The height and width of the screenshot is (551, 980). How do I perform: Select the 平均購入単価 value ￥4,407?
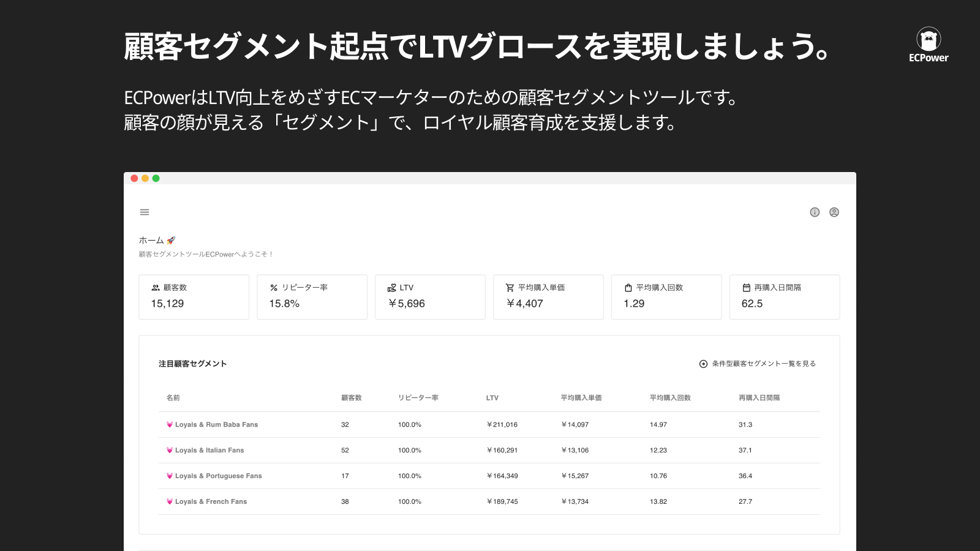coord(524,304)
